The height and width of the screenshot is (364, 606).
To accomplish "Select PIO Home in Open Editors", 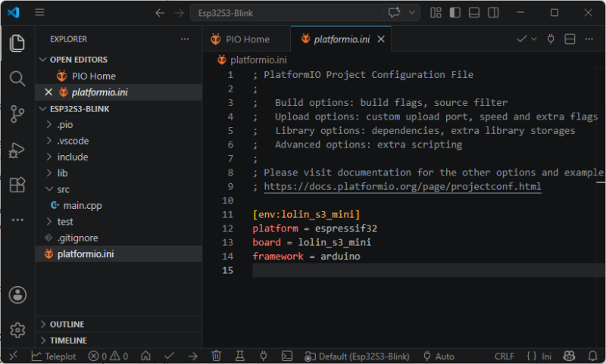I will (118, 76).
